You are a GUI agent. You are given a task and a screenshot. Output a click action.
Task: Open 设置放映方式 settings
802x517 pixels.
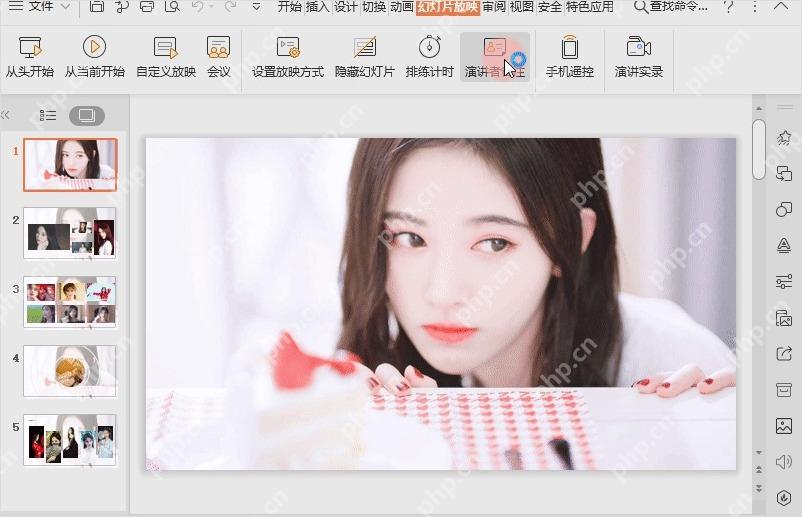[x=287, y=57]
